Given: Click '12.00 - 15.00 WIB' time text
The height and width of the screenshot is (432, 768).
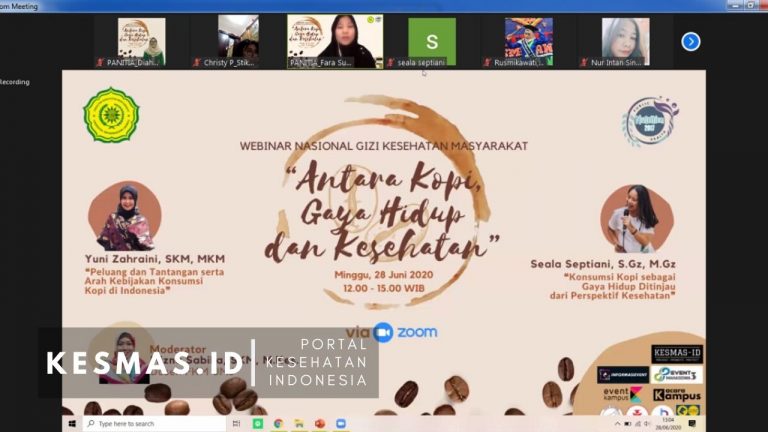Looking at the screenshot, I should click(384, 288).
